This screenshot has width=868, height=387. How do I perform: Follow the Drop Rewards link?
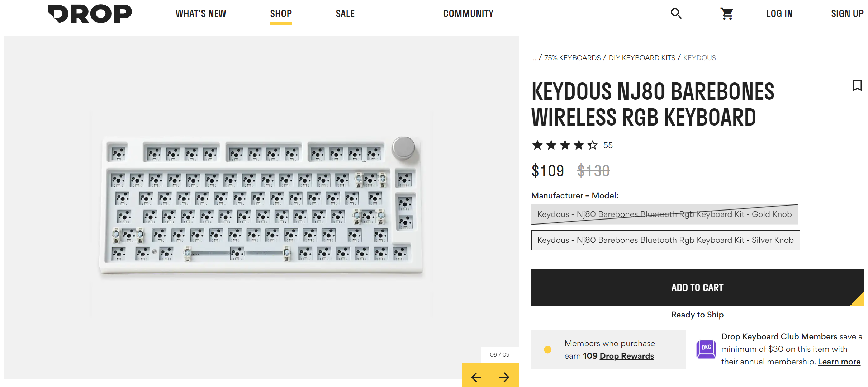627,356
